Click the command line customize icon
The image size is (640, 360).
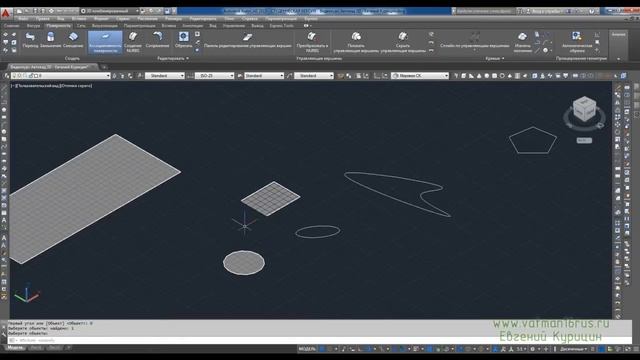click(x=4, y=334)
